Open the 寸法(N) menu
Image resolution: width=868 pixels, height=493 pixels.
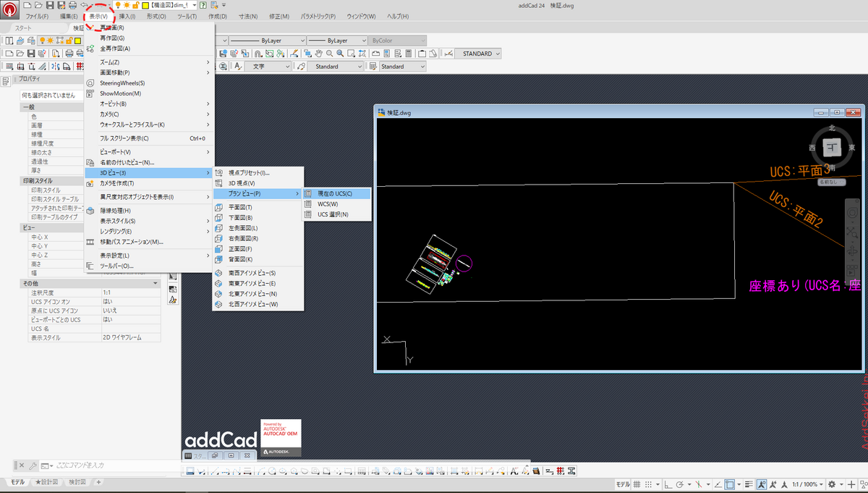[x=249, y=16]
